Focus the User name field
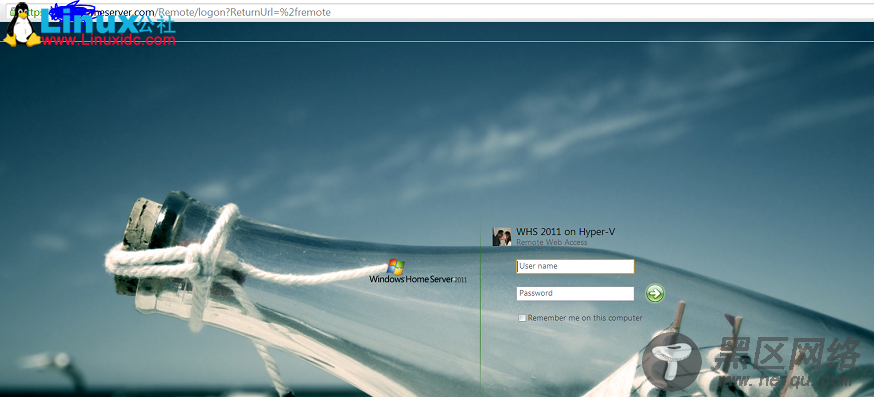 pyautogui.click(x=575, y=267)
